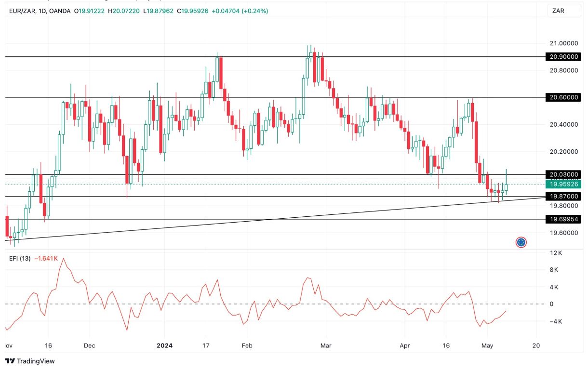This screenshot has width=588, height=370.
Task: Toggle the 19.87000 support line label
Action: pos(564,196)
